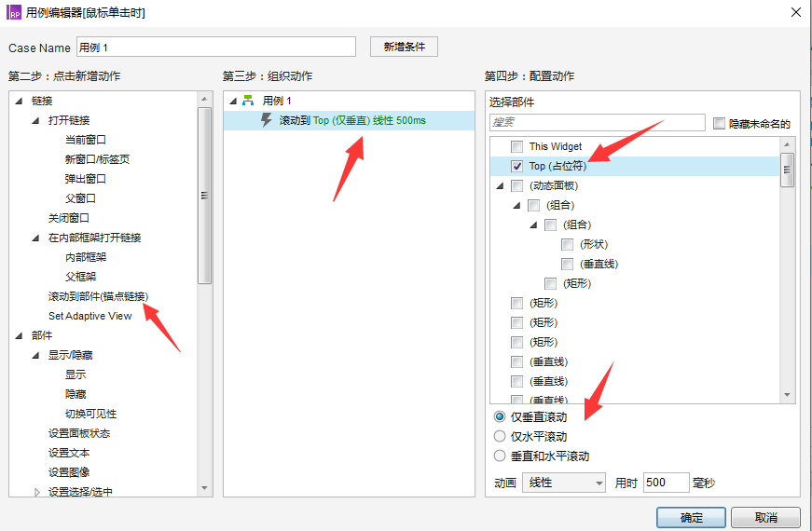This screenshot has height=531, width=812.
Task: Select 父窗口 action
Action: [80, 198]
